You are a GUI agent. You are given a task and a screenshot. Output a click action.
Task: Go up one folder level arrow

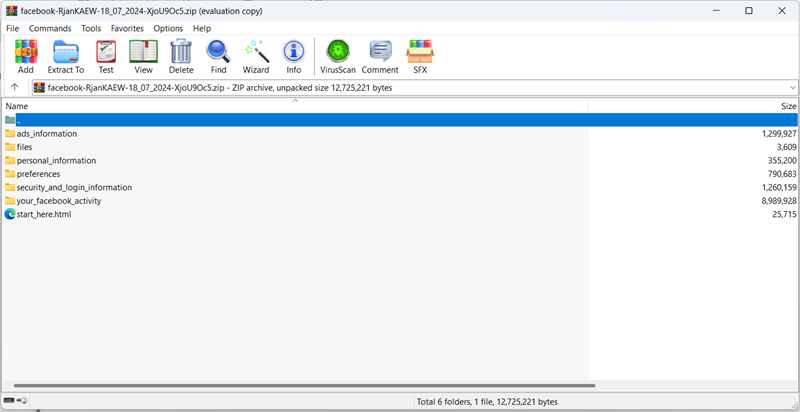[x=14, y=87]
